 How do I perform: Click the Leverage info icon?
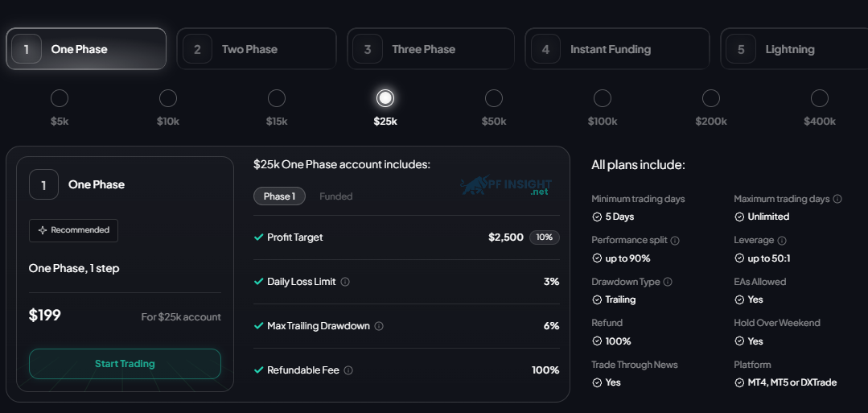pos(782,240)
